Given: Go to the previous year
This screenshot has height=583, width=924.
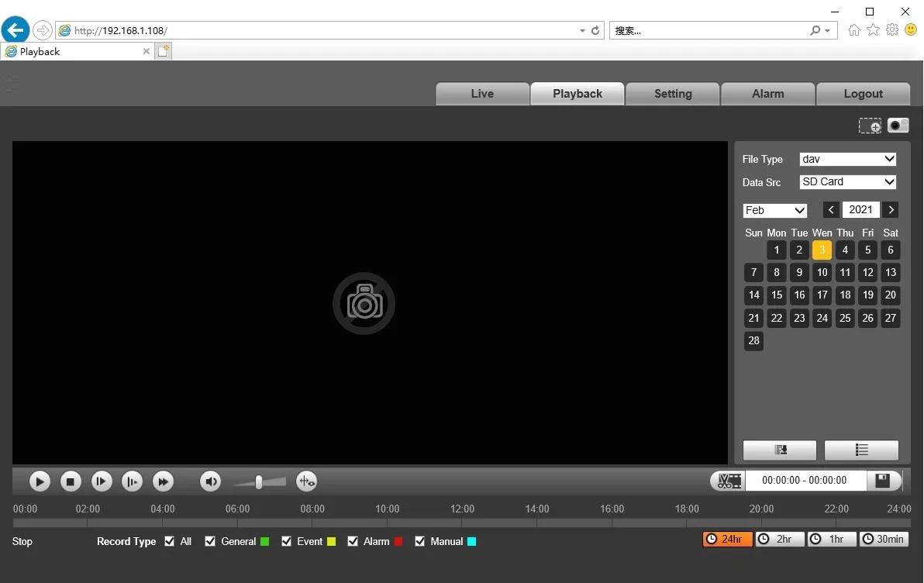Looking at the screenshot, I should pyautogui.click(x=831, y=210).
